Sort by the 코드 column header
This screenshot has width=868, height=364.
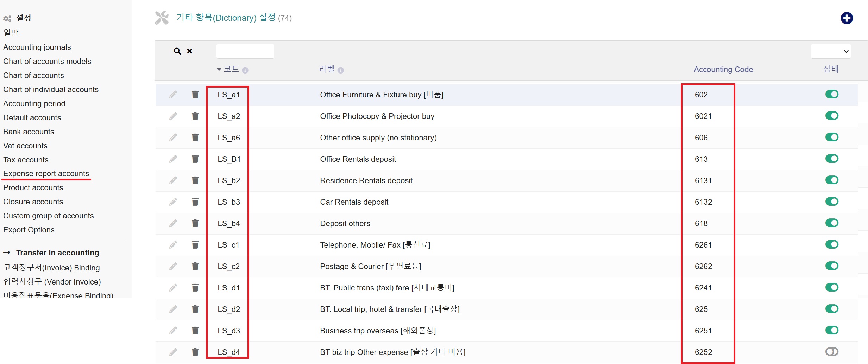[x=231, y=69]
